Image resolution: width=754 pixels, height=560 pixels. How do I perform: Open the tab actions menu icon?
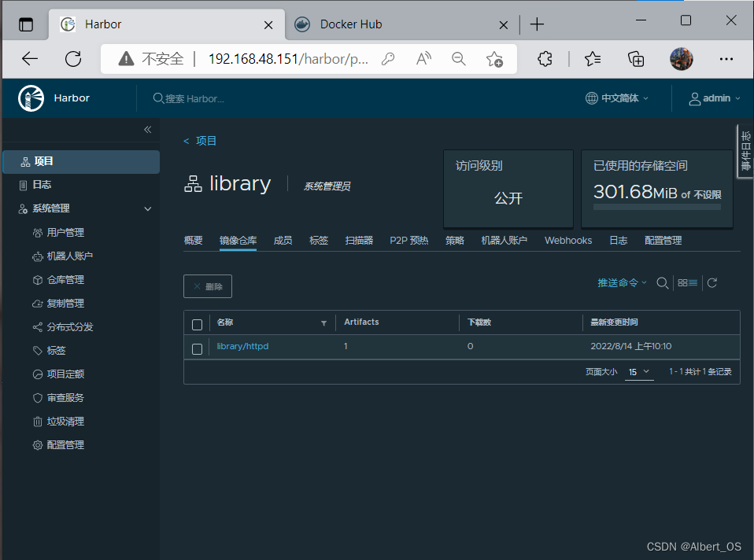point(26,24)
